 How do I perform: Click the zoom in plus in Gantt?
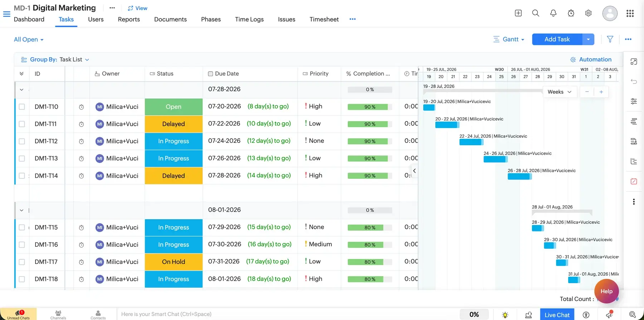(601, 92)
